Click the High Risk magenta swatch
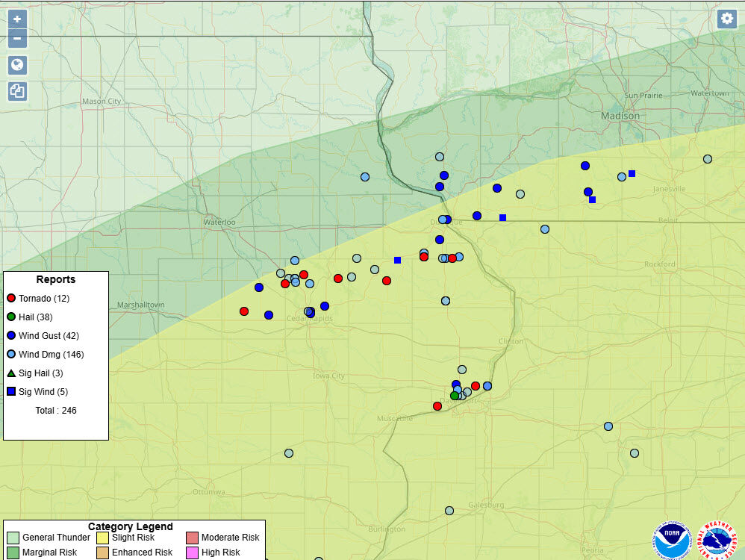Image resolution: width=745 pixels, height=560 pixels. tap(193, 553)
